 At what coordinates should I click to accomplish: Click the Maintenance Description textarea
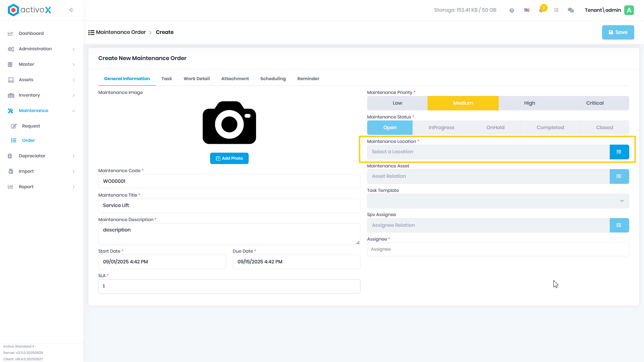tap(229, 234)
